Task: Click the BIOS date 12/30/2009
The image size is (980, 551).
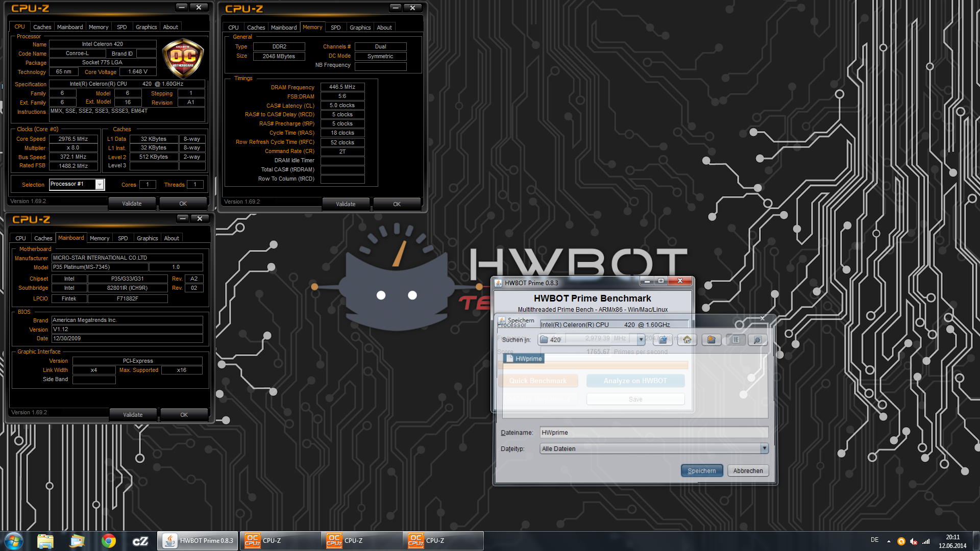Action: (x=127, y=339)
